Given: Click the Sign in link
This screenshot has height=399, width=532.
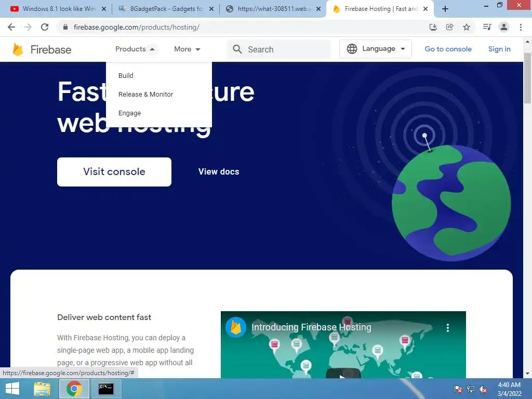Looking at the screenshot, I should [499, 49].
